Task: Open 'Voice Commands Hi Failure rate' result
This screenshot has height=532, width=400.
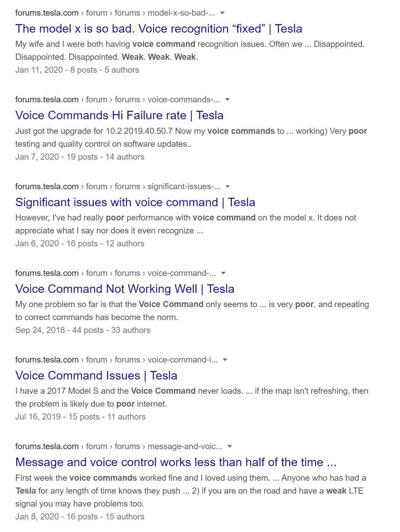Action: pyautogui.click(x=119, y=116)
